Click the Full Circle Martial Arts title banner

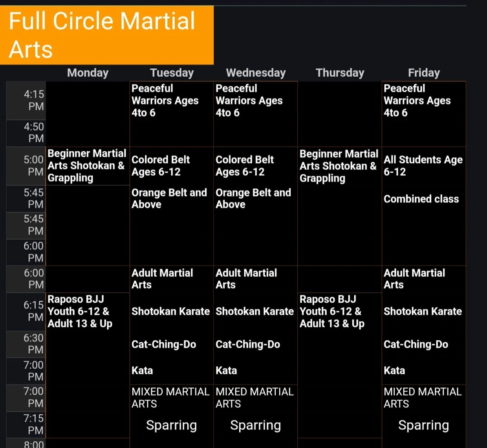[107, 35]
